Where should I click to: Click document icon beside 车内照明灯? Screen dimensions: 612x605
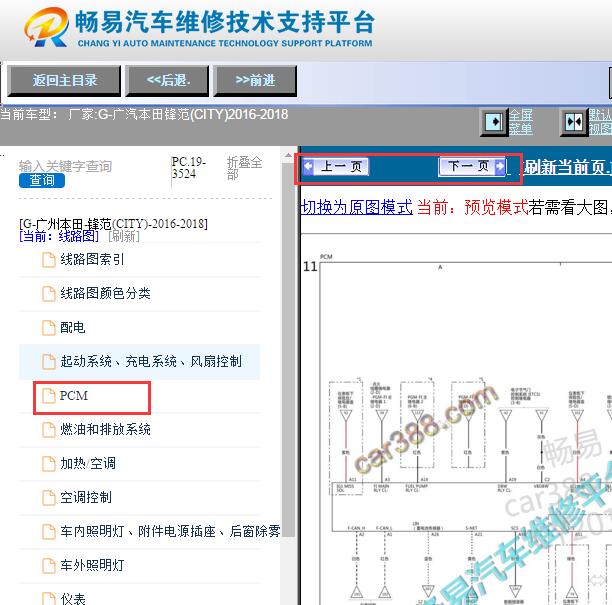[x=49, y=532]
